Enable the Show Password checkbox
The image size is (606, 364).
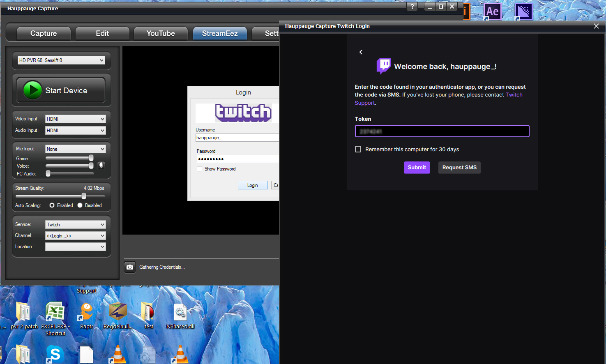(x=200, y=169)
